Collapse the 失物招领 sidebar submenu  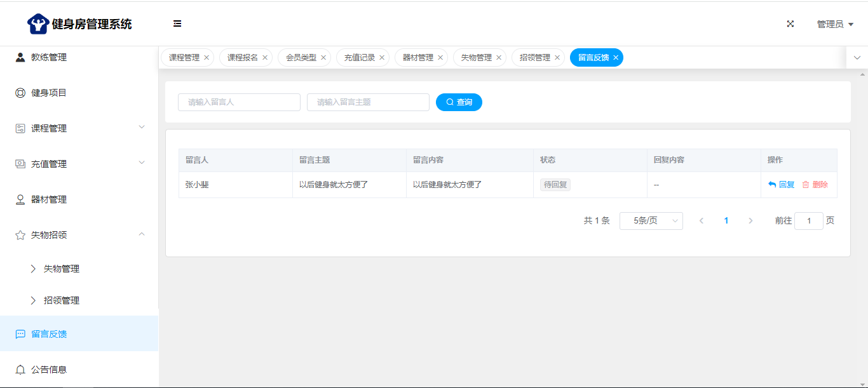142,234
